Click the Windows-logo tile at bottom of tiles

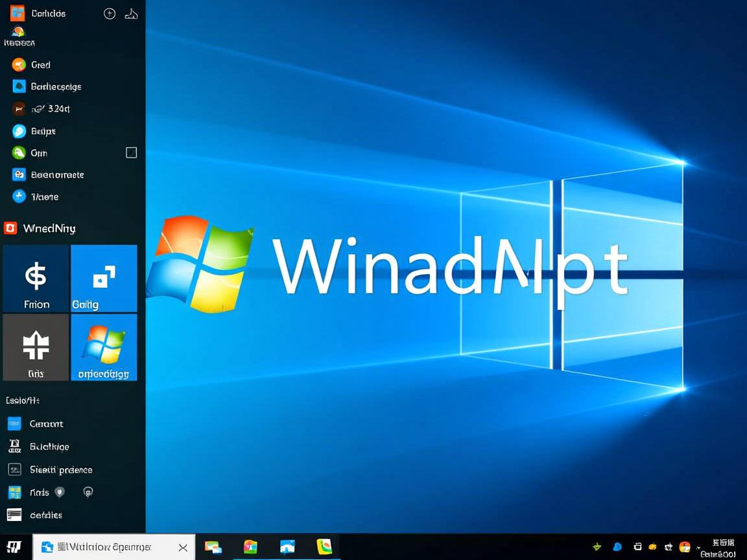104,347
